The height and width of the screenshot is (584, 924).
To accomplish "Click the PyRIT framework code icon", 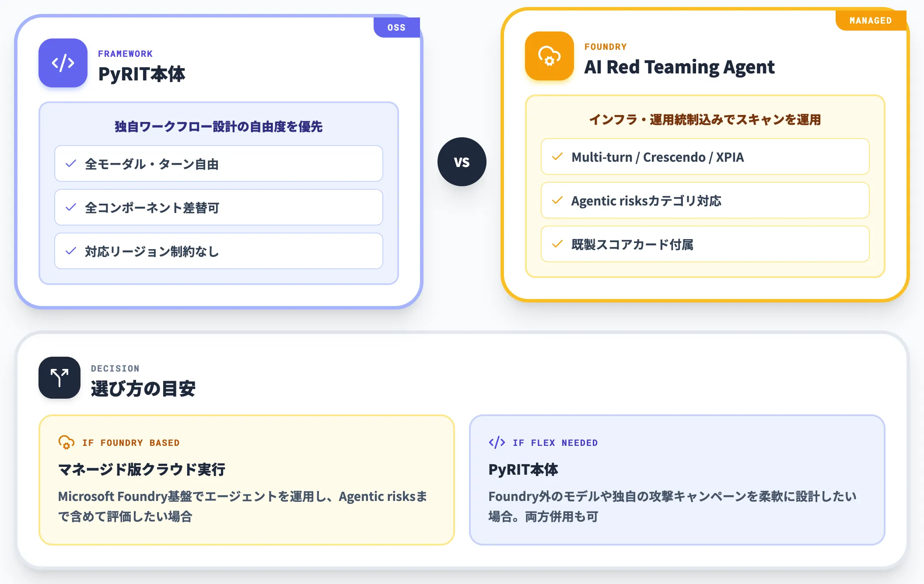I will (63, 63).
